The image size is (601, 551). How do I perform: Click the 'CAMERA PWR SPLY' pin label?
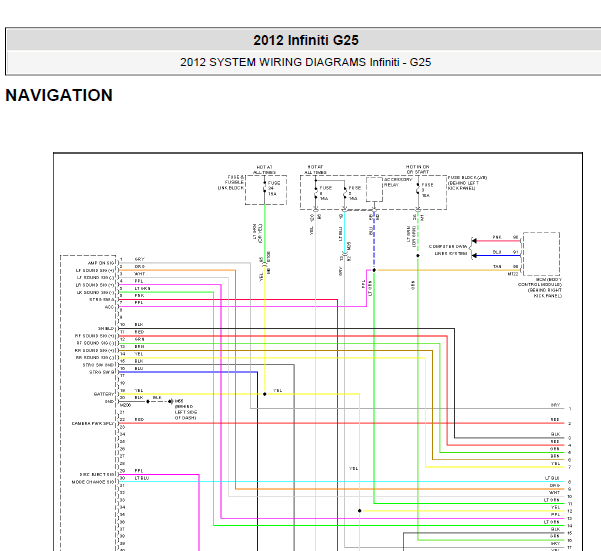click(93, 423)
